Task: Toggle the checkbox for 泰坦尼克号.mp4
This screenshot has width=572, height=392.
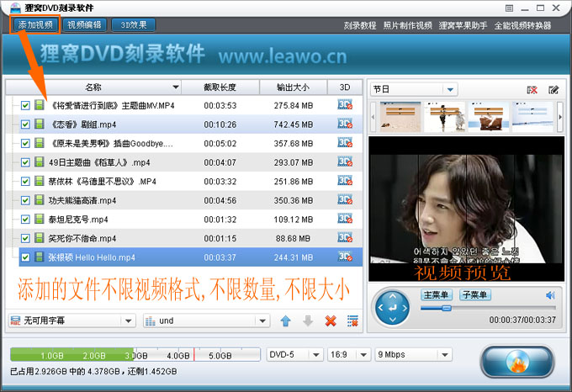Action: pyautogui.click(x=25, y=220)
